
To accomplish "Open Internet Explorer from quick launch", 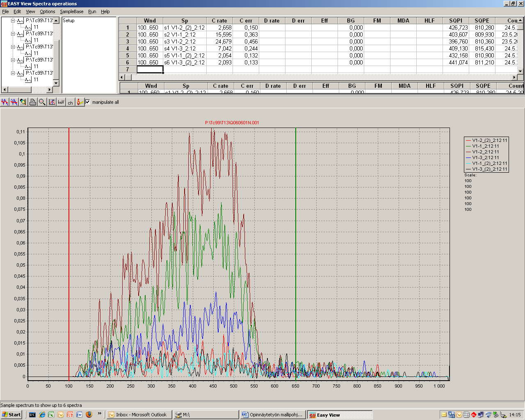I will (42, 415).
